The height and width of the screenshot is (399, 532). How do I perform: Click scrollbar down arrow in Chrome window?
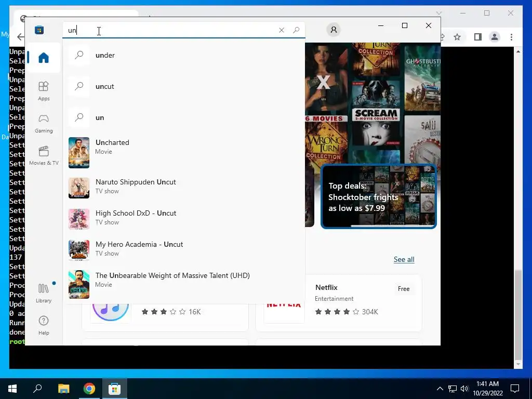(518, 364)
